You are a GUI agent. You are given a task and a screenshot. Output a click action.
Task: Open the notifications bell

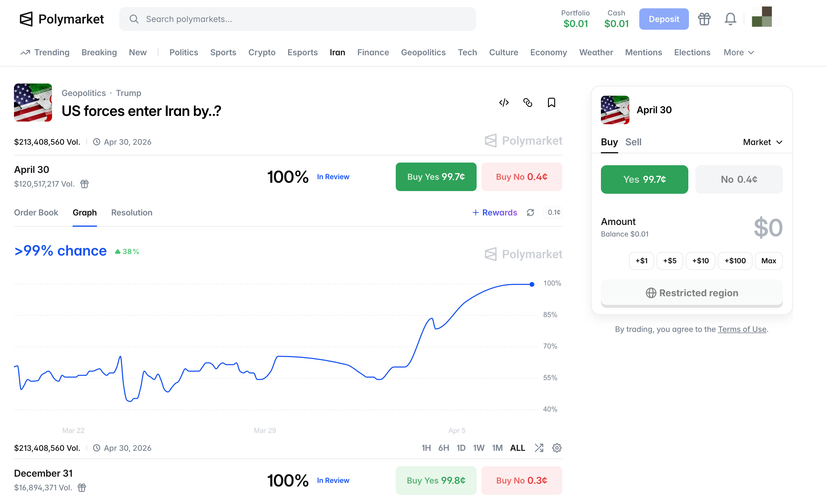(730, 19)
